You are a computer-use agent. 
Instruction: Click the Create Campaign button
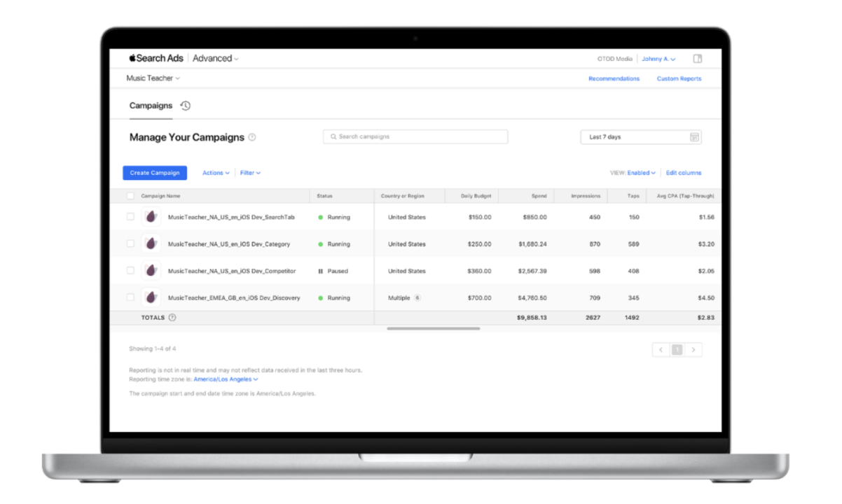[x=155, y=173]
